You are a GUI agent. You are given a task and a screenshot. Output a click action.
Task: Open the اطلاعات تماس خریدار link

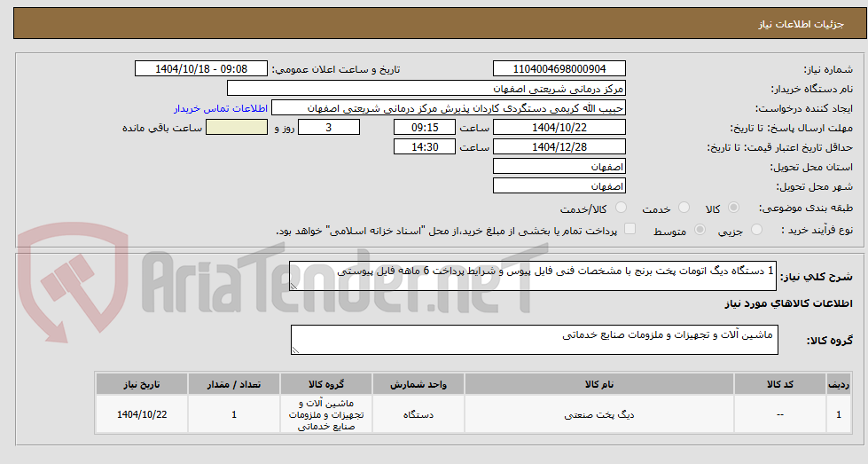[x=220, y=108]
